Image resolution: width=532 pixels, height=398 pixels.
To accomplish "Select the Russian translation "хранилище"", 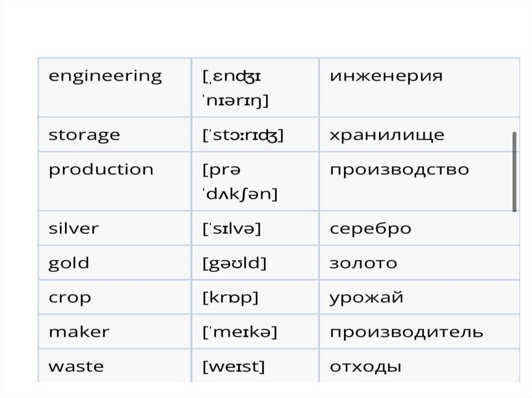I will (x=387, y=135).
